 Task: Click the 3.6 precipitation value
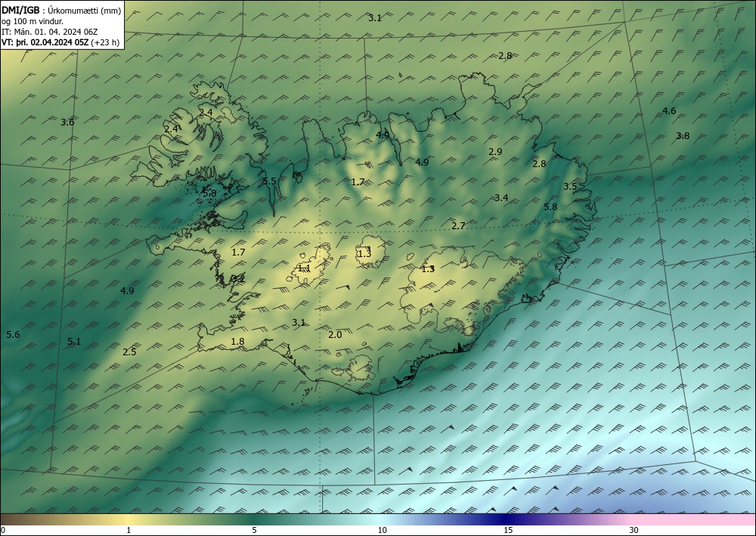coord(67,122)
